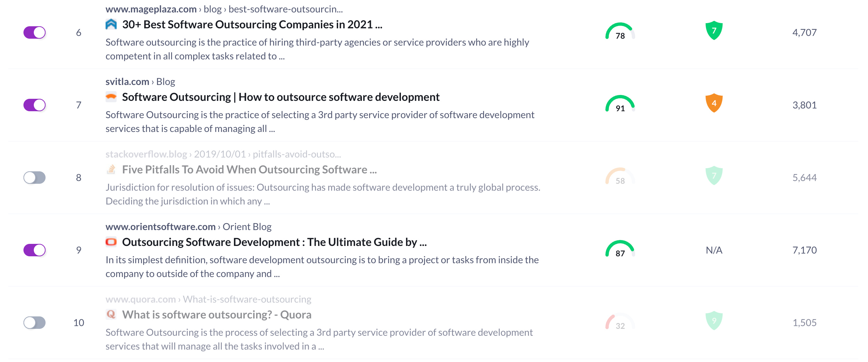Click the green shield showing 7 for Mageplaza

point(714,31)
